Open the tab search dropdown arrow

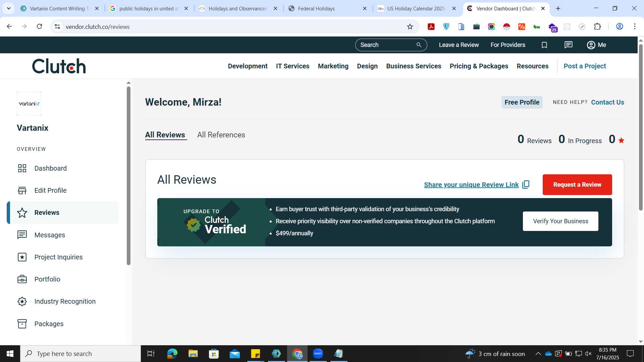click(x=8, y=8)
